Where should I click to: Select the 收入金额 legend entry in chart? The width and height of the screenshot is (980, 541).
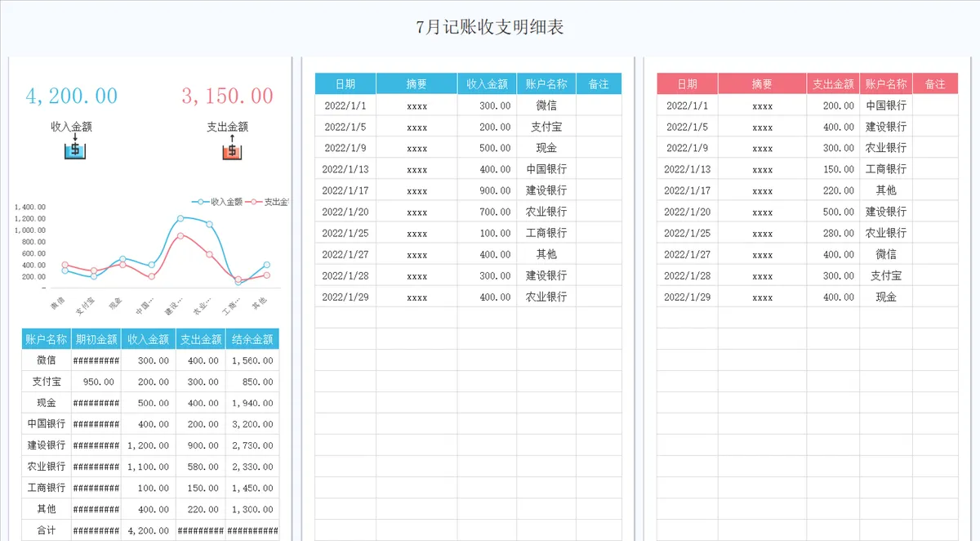(x=217, y=201)
